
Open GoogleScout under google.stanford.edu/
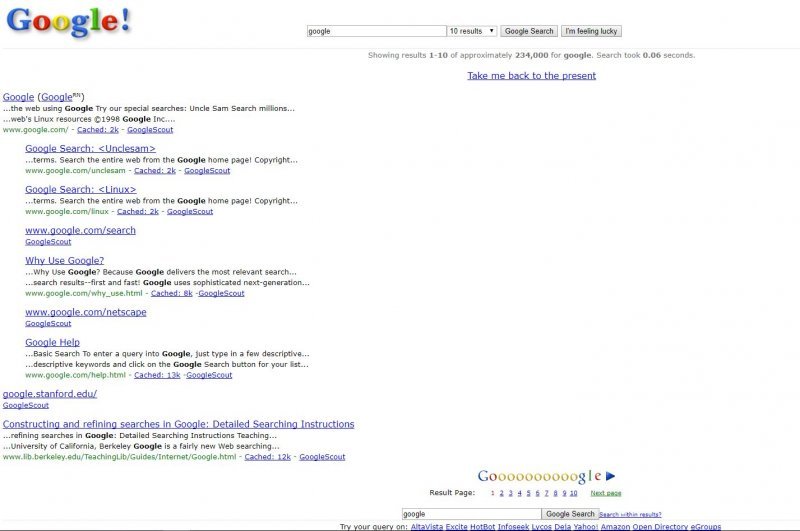[26, 405]
